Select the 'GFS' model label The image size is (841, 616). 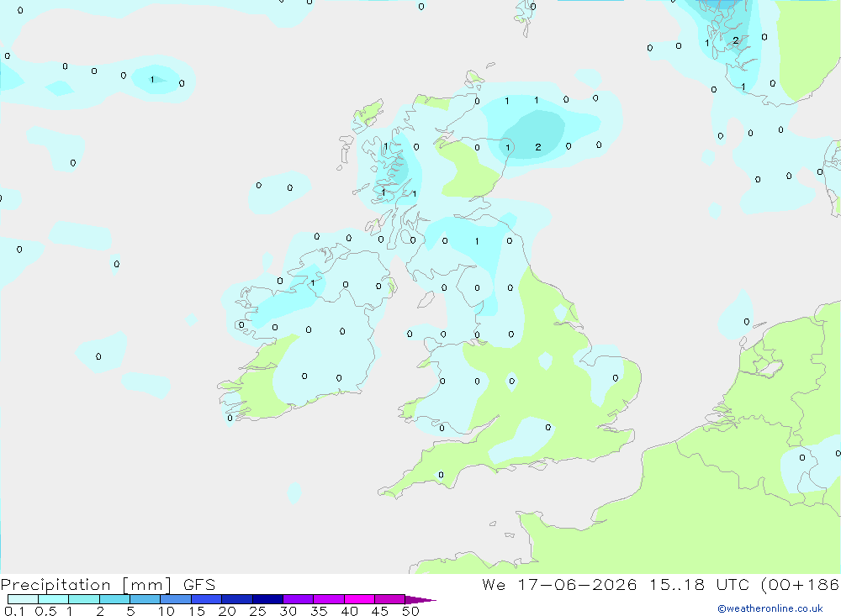(199, 584)
